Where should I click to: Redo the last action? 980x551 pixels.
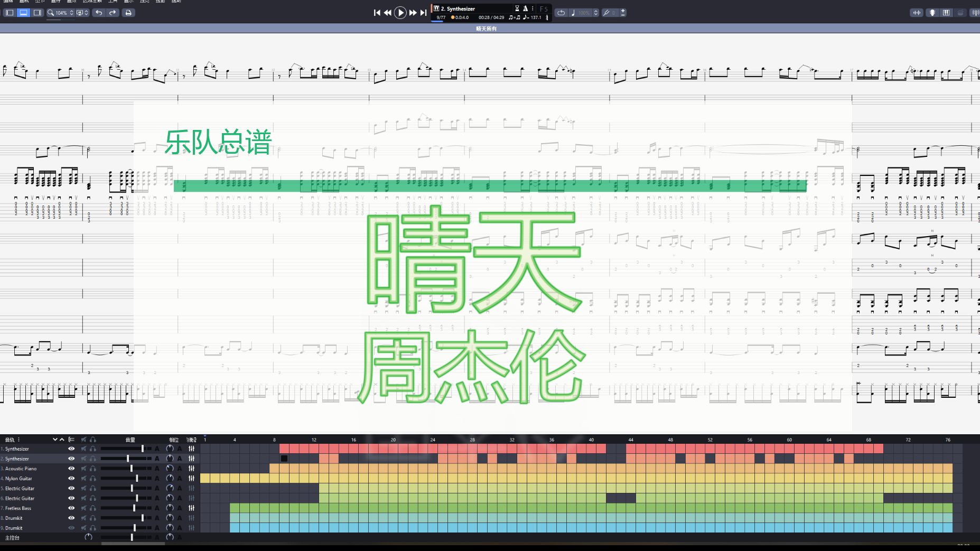[x=113, y=13]
